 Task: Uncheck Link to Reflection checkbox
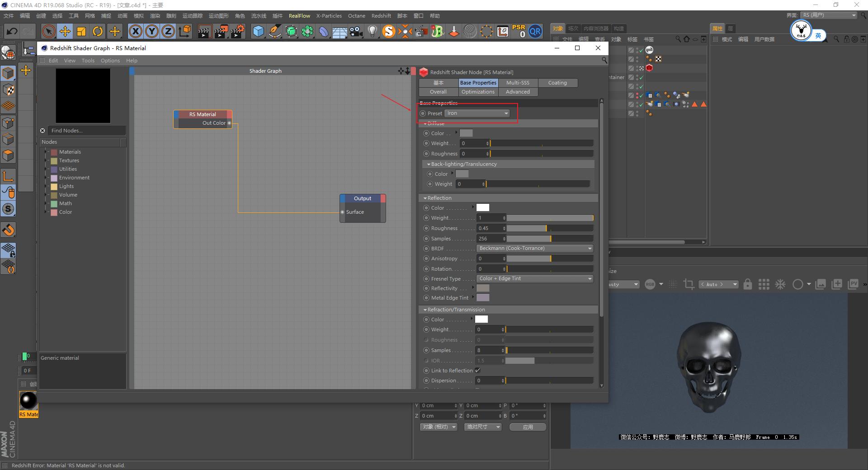(x=478, y=370)
